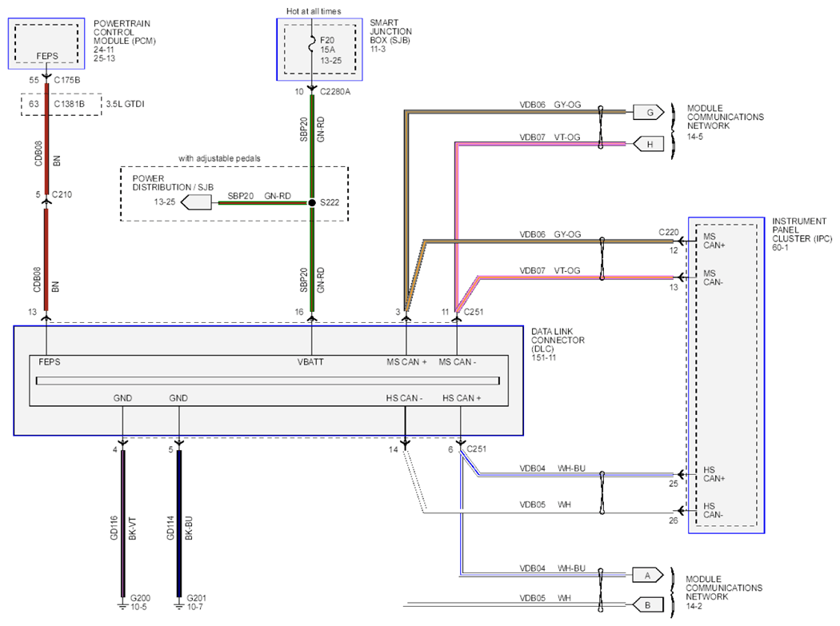This screenshot has height=626, width=840.
Task: Click the G201 ground symbol
Action: pyautogui.click(x=179, y=604)
